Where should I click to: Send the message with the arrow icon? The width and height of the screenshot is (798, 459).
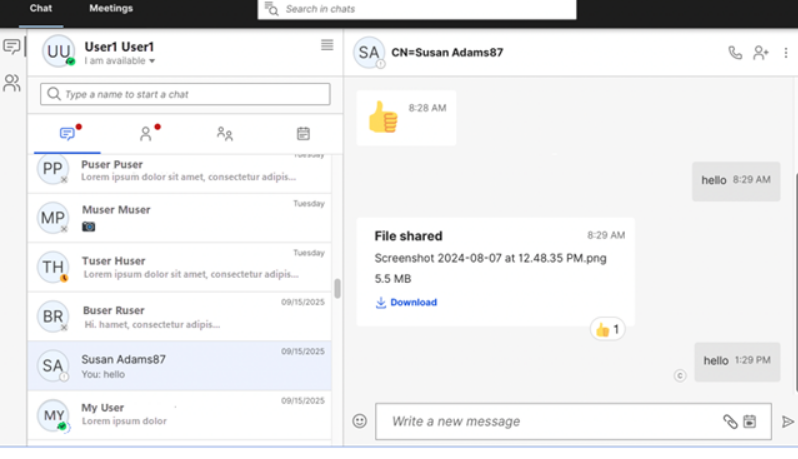click(x=787, y=421)
